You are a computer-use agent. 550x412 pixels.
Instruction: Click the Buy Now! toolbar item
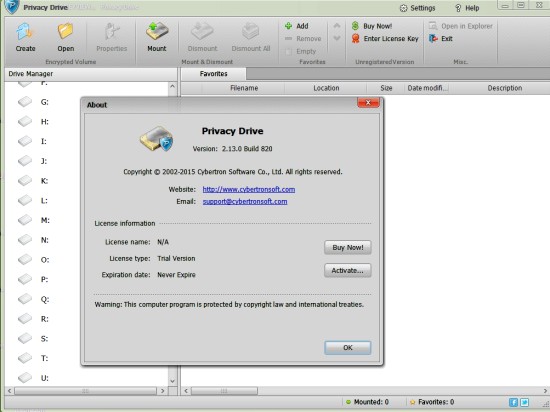pyautogui.click(x=372, y=26)
